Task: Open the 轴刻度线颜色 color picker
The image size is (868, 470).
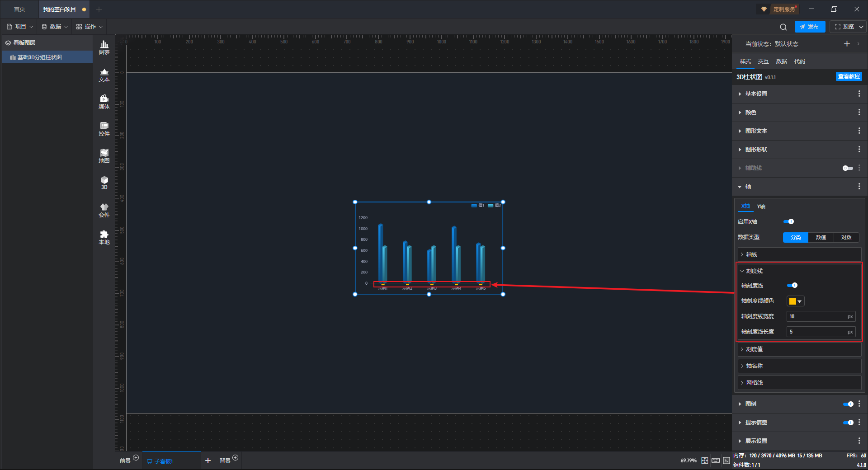Action: [796, 301]
